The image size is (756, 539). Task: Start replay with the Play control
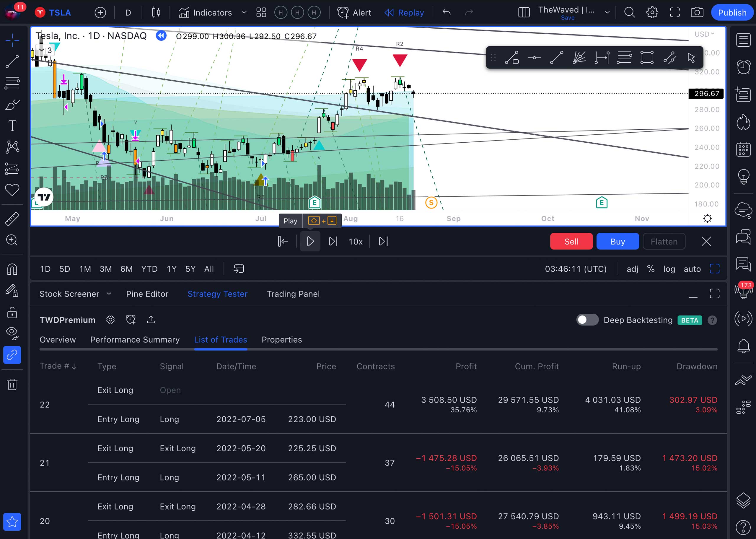(310, 241)
